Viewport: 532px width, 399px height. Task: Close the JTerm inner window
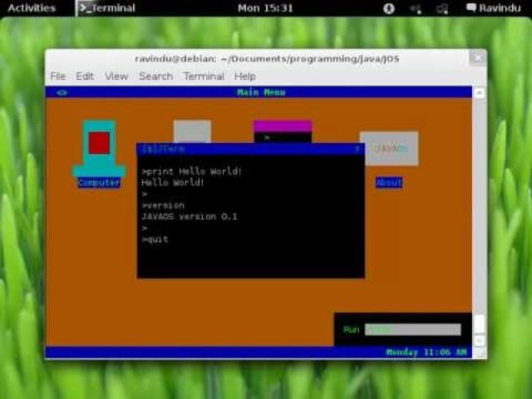tap(357, 149)
